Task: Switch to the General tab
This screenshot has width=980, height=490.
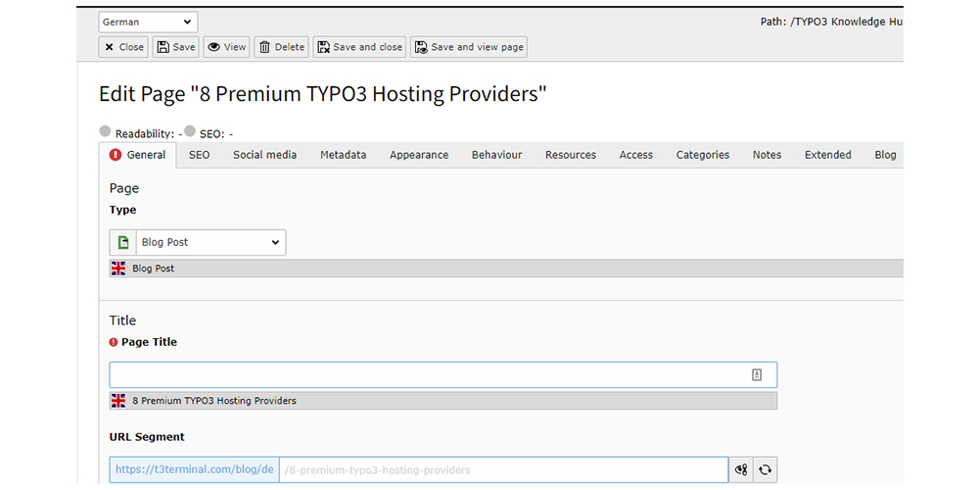Action: (137, 155)
